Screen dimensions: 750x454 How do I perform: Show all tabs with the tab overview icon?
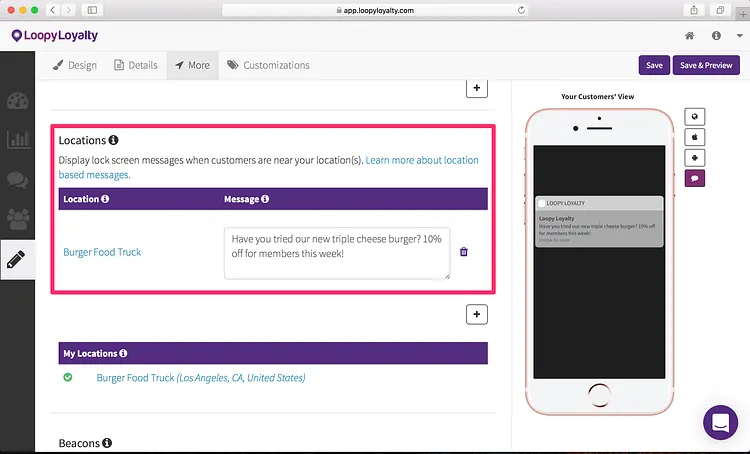tap(720, 10)
